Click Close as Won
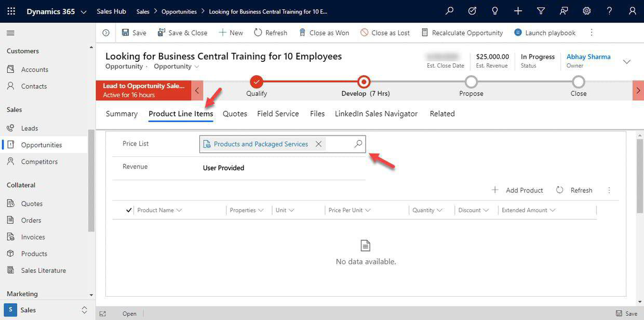644x320 pixels. pyautogui.click(x=324, y=33)
